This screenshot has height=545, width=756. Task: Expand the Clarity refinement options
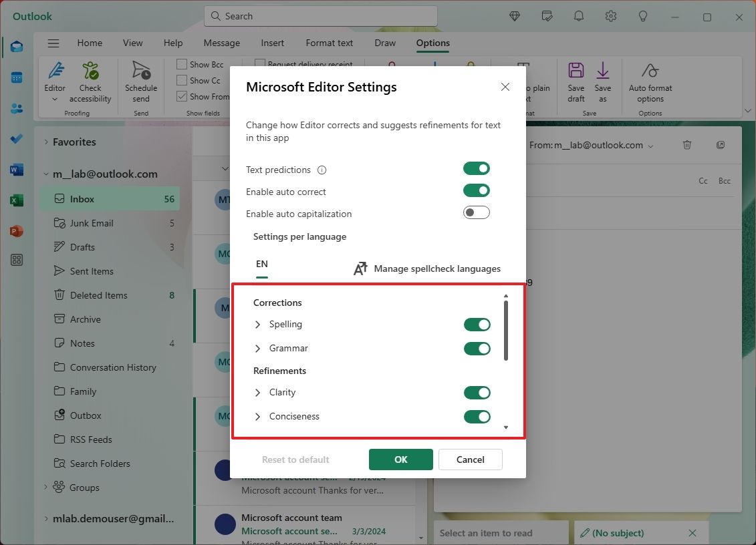pos(257,393)
